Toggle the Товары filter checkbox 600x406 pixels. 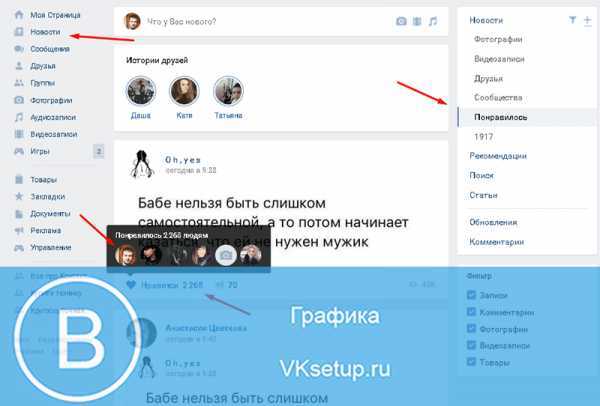[471, 362]
